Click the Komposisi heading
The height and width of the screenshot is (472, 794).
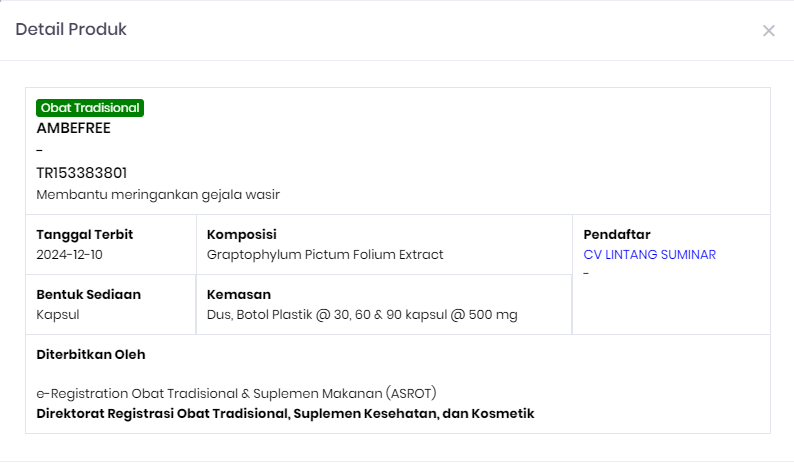tap(241, 235)
